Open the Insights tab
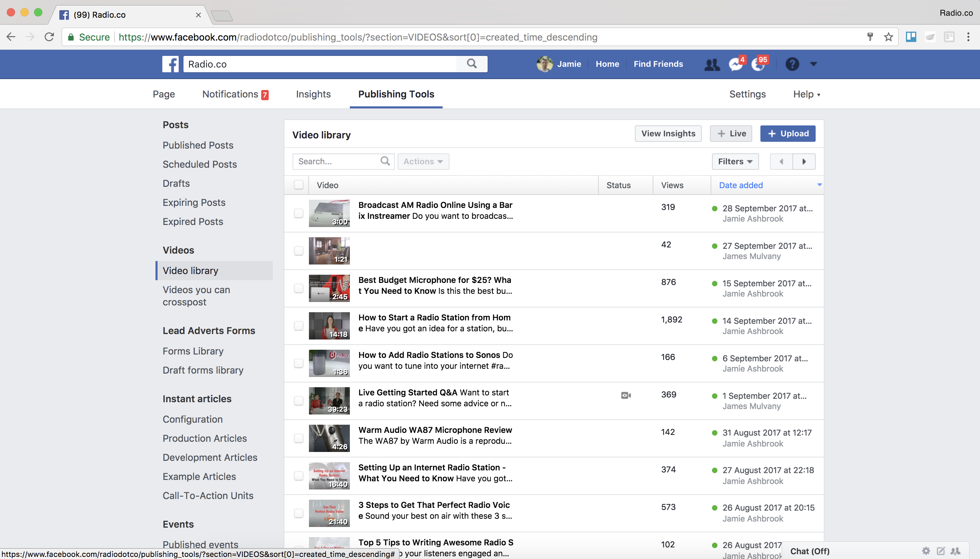980x559 pixels. click(313, 94)
